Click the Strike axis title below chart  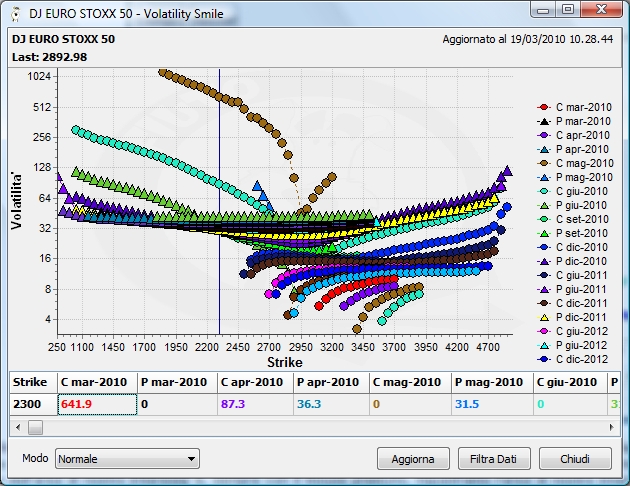pos(285,362)
